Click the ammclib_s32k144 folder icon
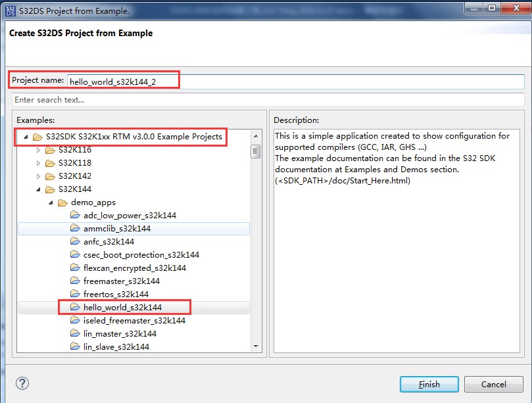532x403 pixels. (x=75, y=228)
